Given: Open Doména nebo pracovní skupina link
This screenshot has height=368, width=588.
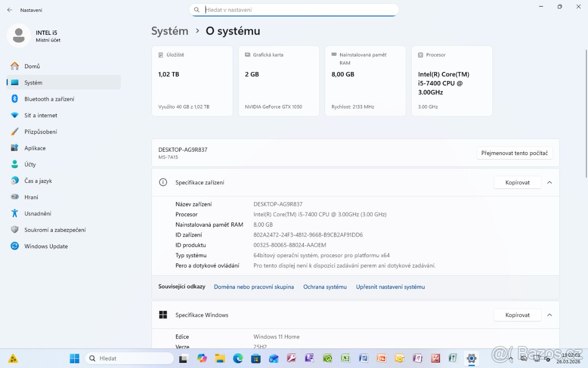Looking at the screenshot, I should [x=253, y=287].
